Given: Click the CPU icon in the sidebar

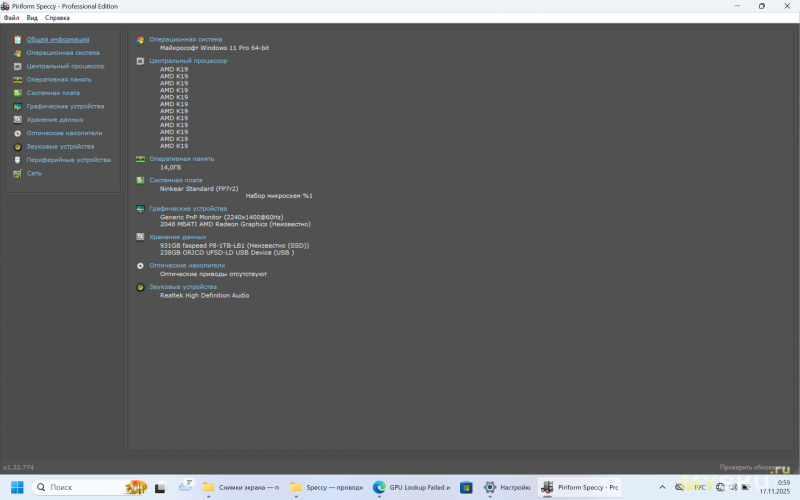Looking at the screenshot, I should pos(17,66).
